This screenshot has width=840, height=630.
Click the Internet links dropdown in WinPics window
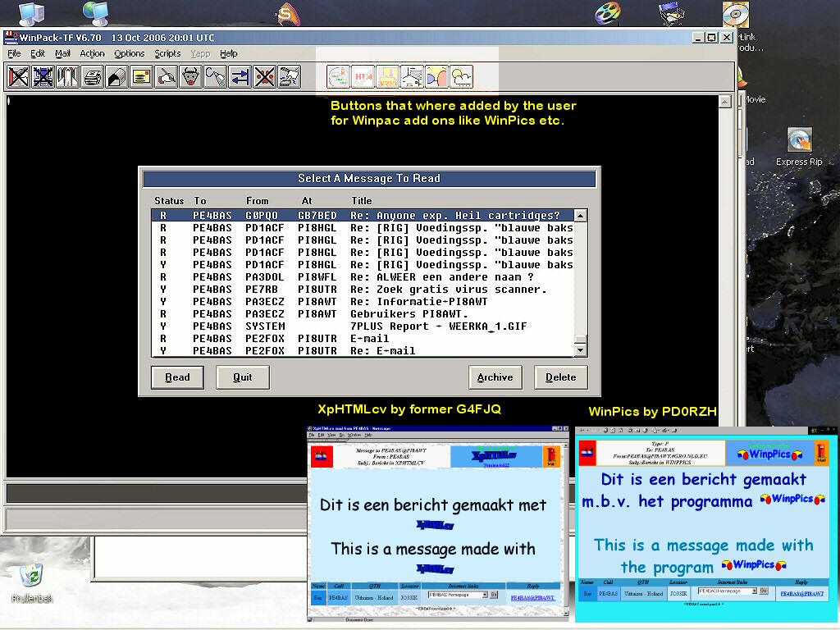pos(728,591)
